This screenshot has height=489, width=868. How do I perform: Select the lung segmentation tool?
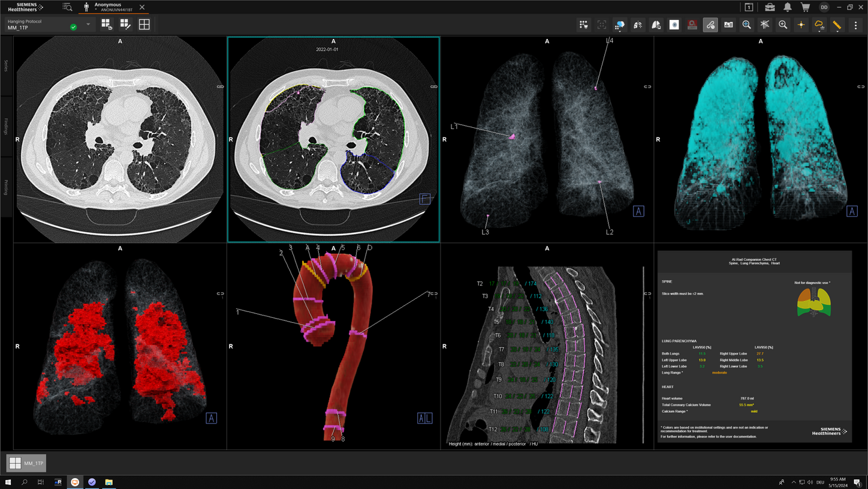656,25
